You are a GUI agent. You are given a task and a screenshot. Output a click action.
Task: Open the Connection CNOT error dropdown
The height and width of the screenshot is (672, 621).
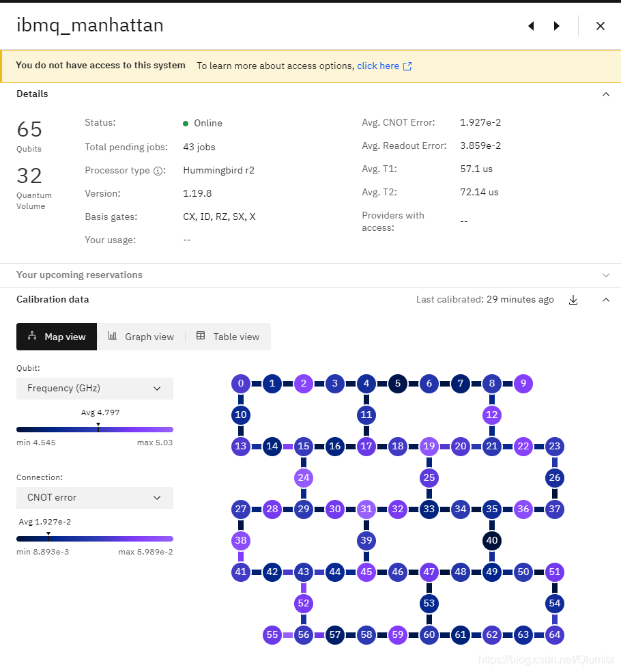point(95,498)
